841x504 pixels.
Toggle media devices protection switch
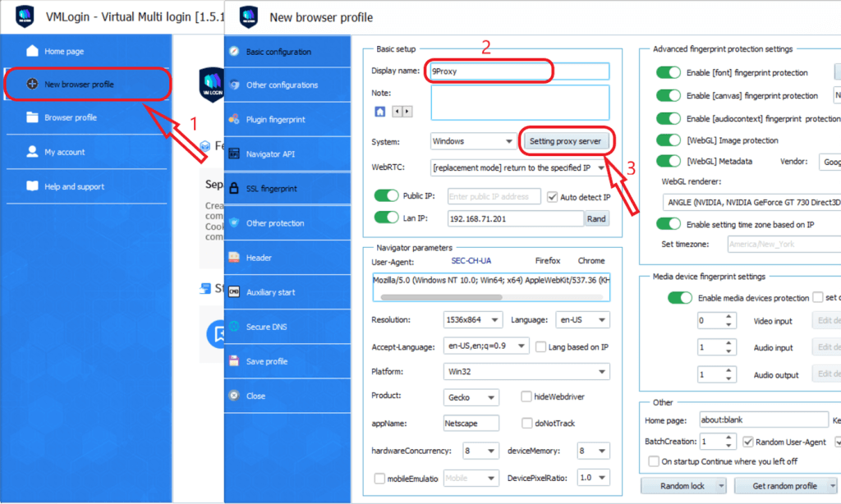tap(679, 298)
